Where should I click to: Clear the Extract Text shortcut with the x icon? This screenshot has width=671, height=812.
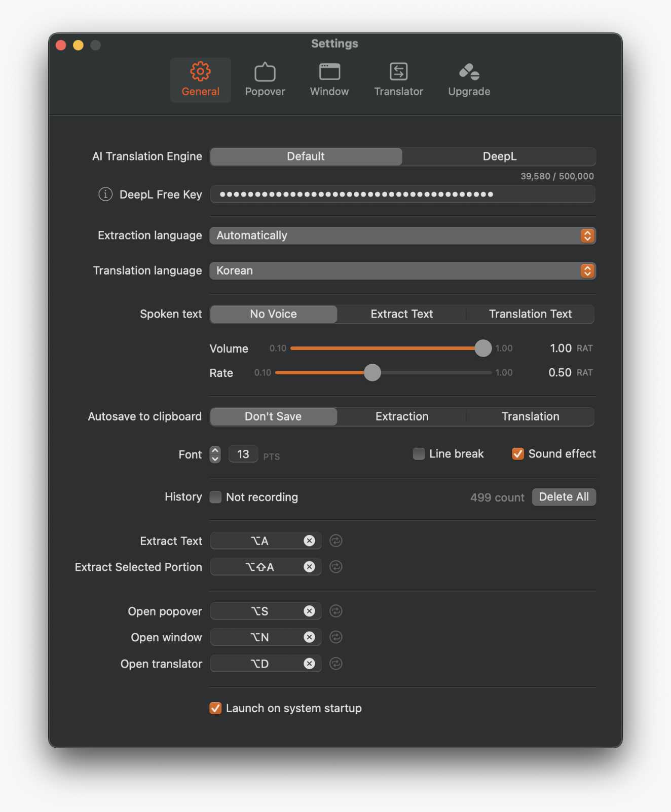pyautogui.click(x=309, y=540)
